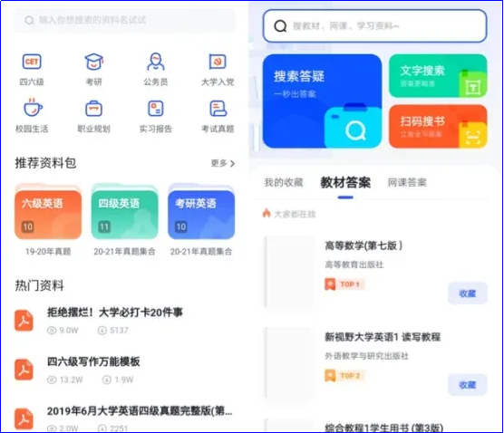Click 20-21年真题集合 under 四级英语
Viewport: 504px width, 433px height.
(125, 252)
